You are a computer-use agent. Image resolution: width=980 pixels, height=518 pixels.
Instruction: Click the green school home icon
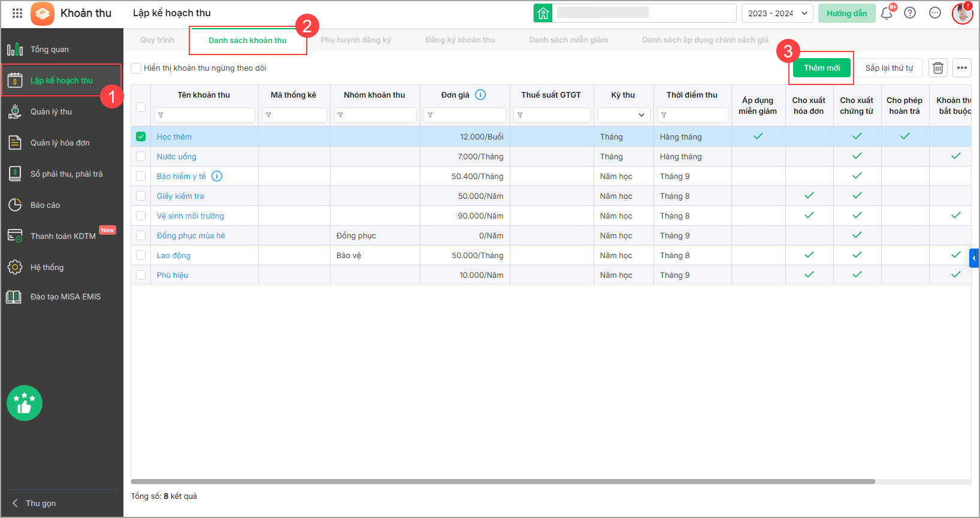(543, 13)
